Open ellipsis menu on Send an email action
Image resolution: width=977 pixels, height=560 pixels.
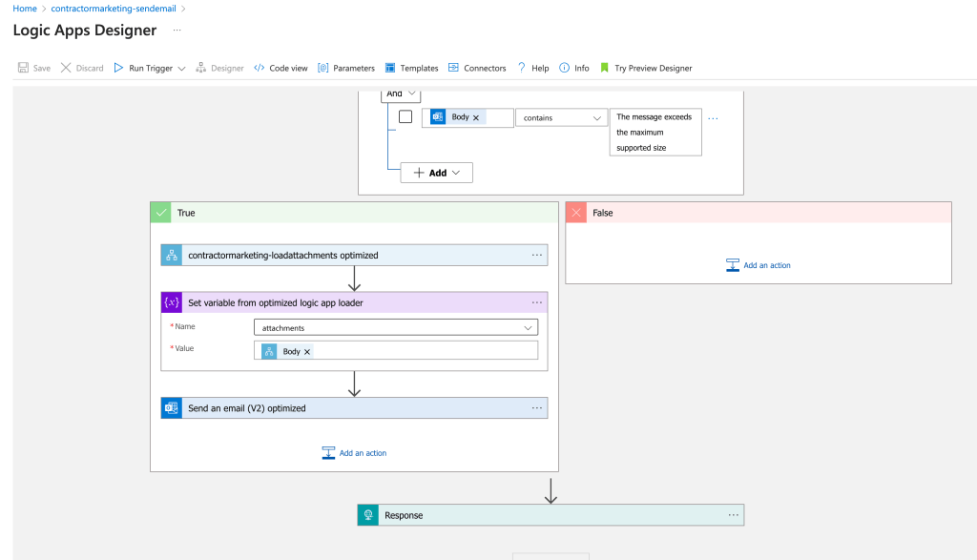point(537,407)
